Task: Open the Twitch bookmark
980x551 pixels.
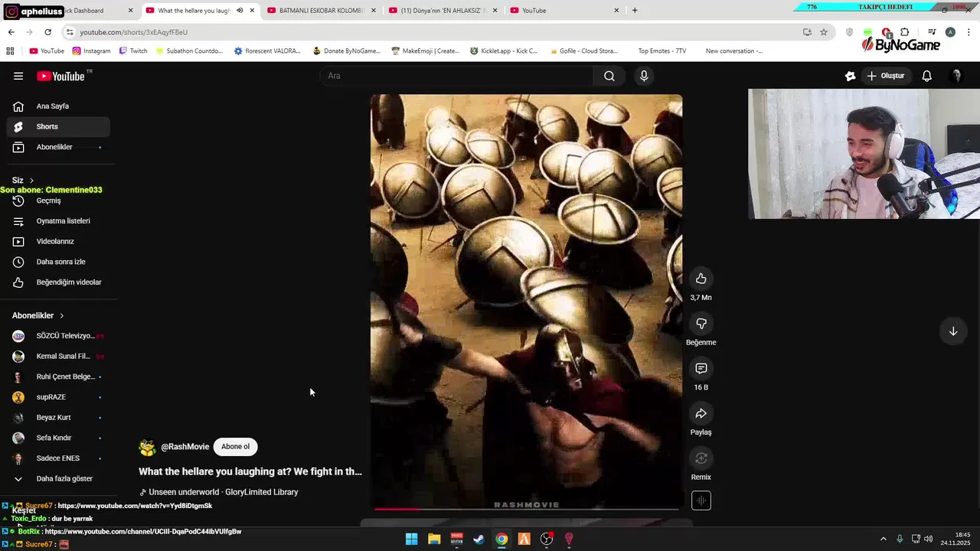Action: coord(133,51)
